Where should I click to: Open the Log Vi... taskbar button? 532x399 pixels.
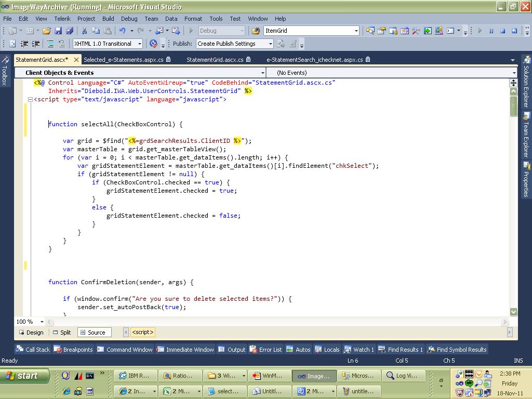click(x=403, y=376)
